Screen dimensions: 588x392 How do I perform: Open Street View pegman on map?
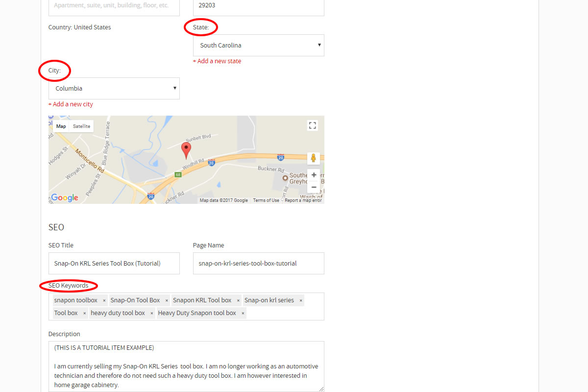point(314,158)
